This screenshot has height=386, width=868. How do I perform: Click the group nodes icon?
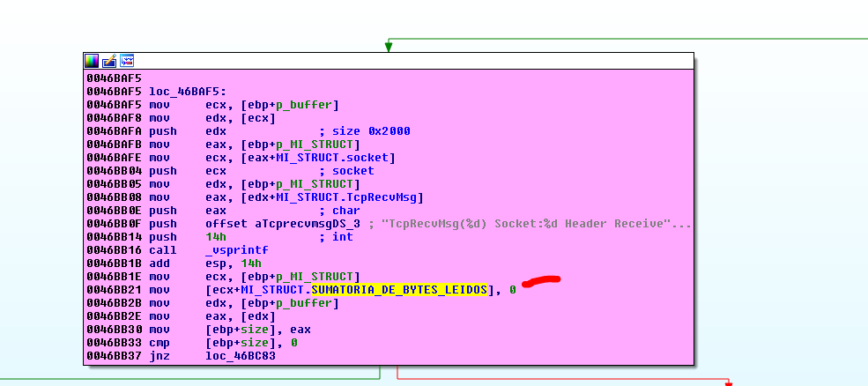point(127,61)
